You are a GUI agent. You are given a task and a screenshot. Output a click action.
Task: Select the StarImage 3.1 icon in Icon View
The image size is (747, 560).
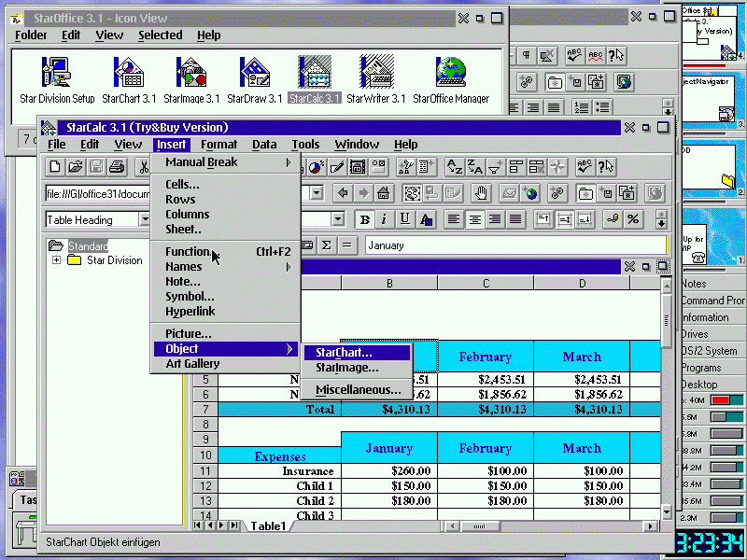click(x=191, y=80)
